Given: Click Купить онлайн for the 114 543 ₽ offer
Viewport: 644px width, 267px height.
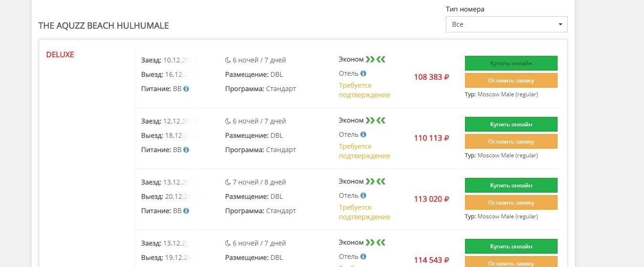Looking at the screenshot, I should tap(511, 246).
